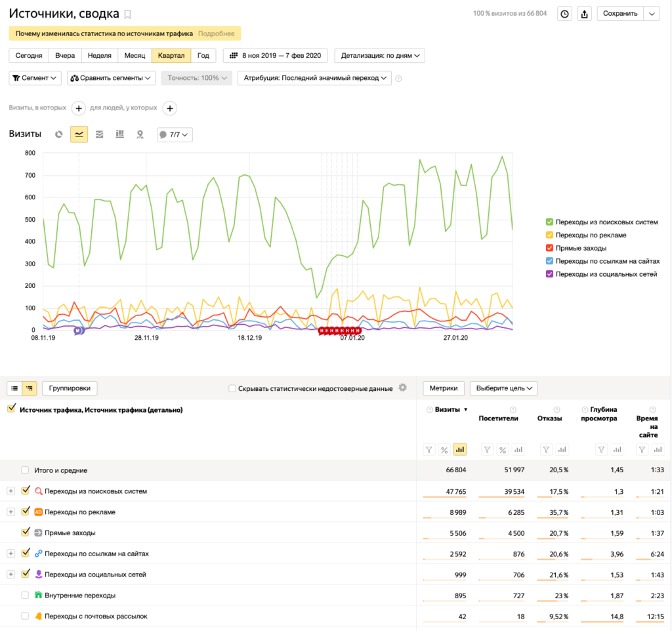This screenshot has width=672, height=631.
Task: Open Детализация: по дням dropdown
Action: click(x=380, y=56)
